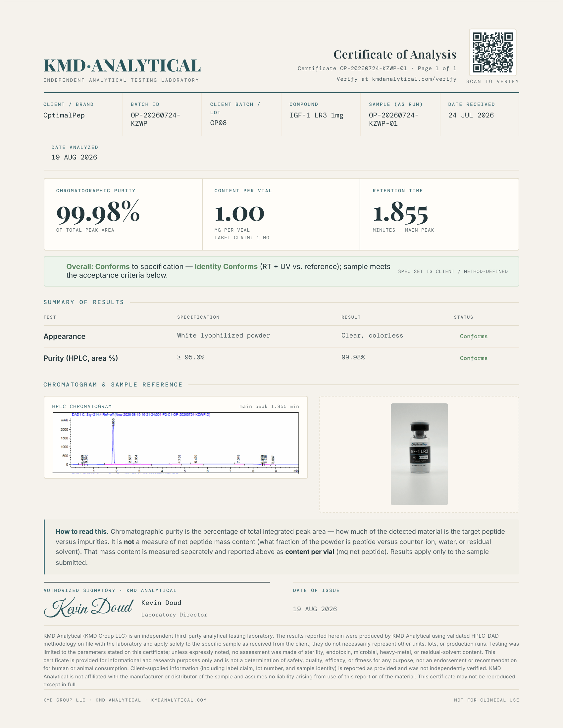Viewport: 563px width, 728px height.
Task: Select the date below DATE OF ISSUE
Action: tap(315, 609)
